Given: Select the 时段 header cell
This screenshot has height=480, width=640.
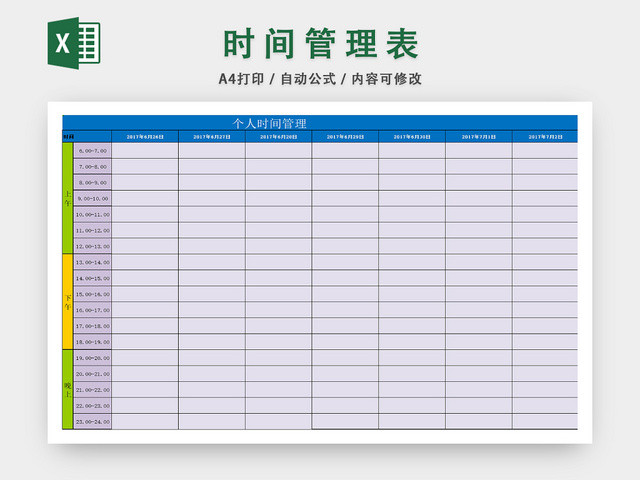Looking at the screenshot, I should click(x=87, y=137).
